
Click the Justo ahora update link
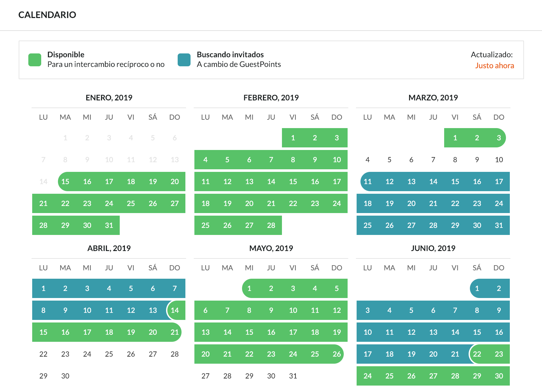tap(495, 65)
